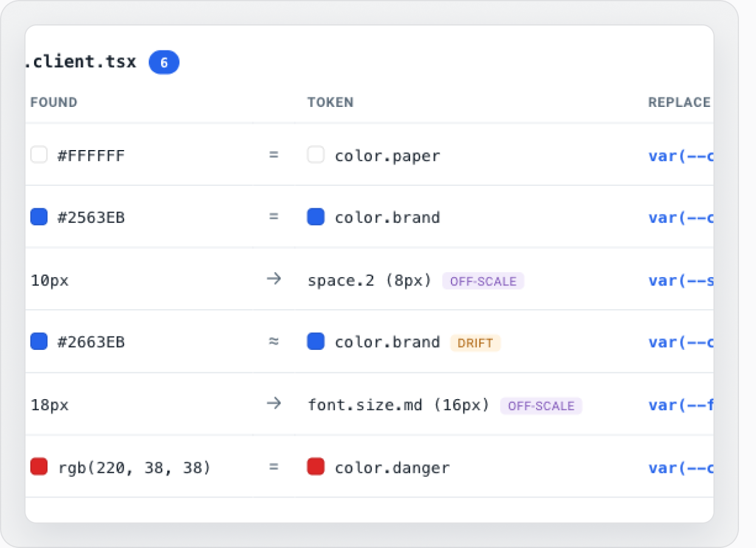
Task: Click the white swatch next to #FFFFFF
Action: pyautogui.click(x=39, y=155)
